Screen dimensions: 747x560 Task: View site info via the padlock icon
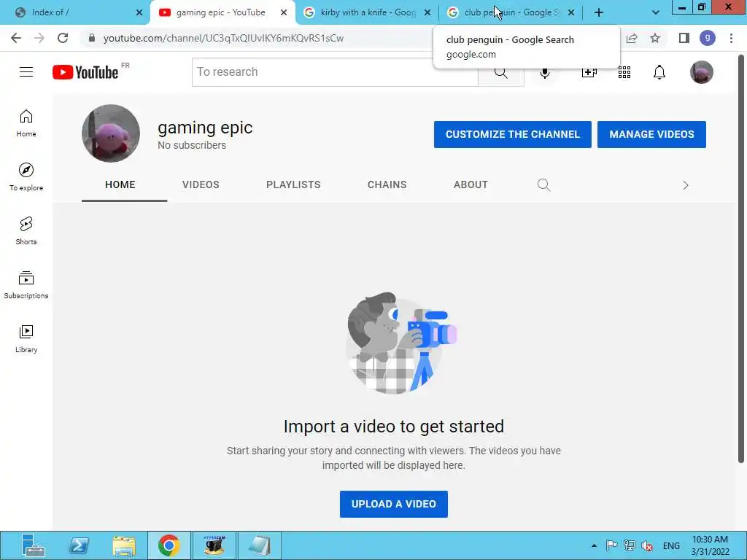(x=92, y=38)
